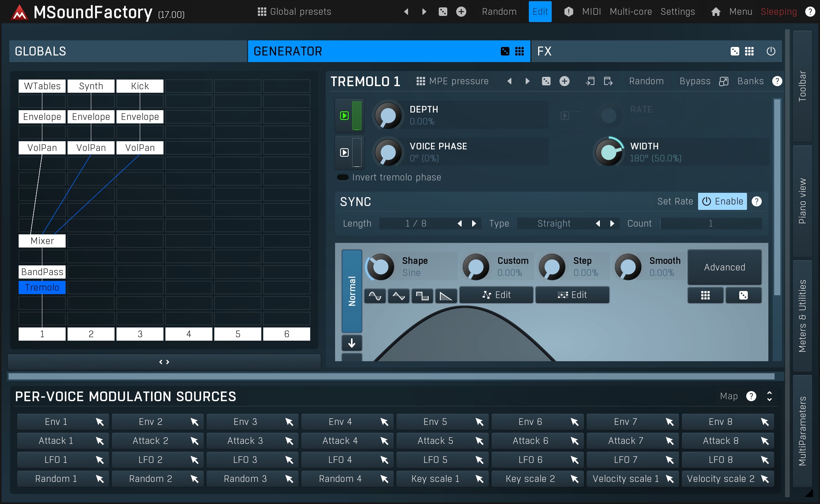Select the sine wave shape icon
This screenshot has width=820, height=504.
(x=375, y=296)
